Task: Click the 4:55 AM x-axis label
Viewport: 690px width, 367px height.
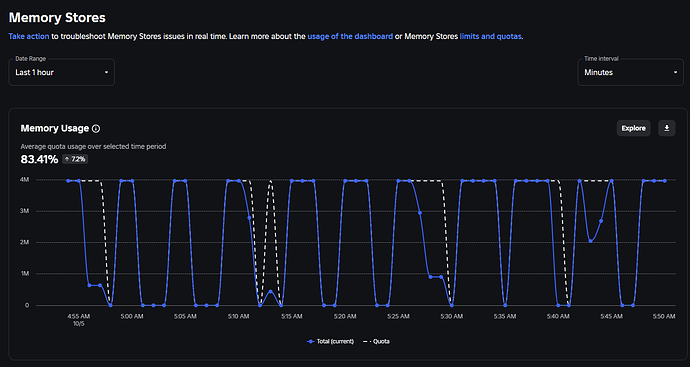Action: coord(79,316)
